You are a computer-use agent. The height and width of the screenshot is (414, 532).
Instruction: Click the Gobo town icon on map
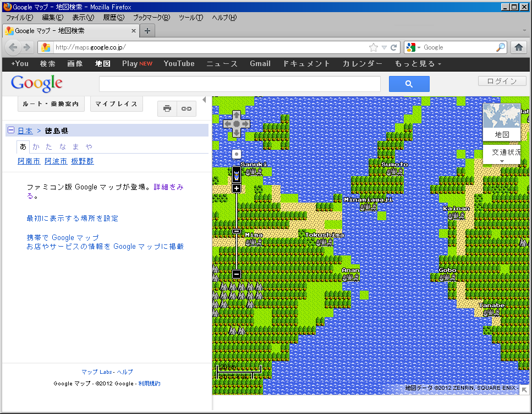pyautogui.click(x=447, y=277)
